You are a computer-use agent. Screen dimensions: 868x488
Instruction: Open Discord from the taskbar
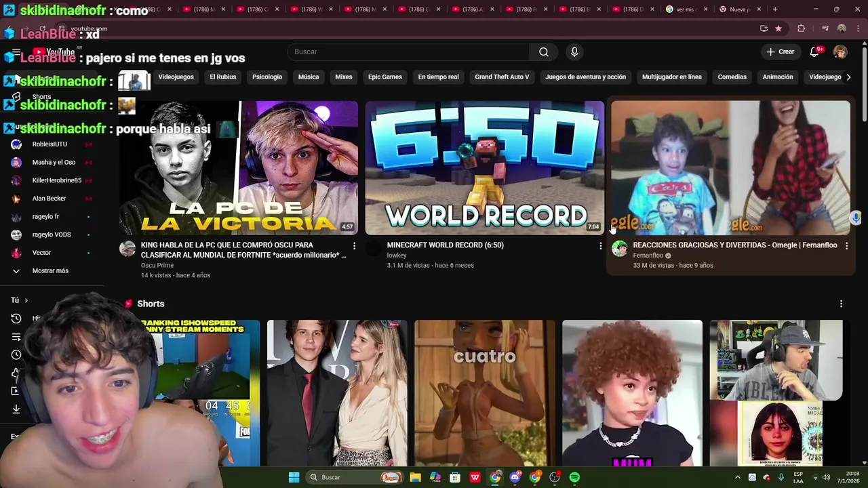coord(515,477)
